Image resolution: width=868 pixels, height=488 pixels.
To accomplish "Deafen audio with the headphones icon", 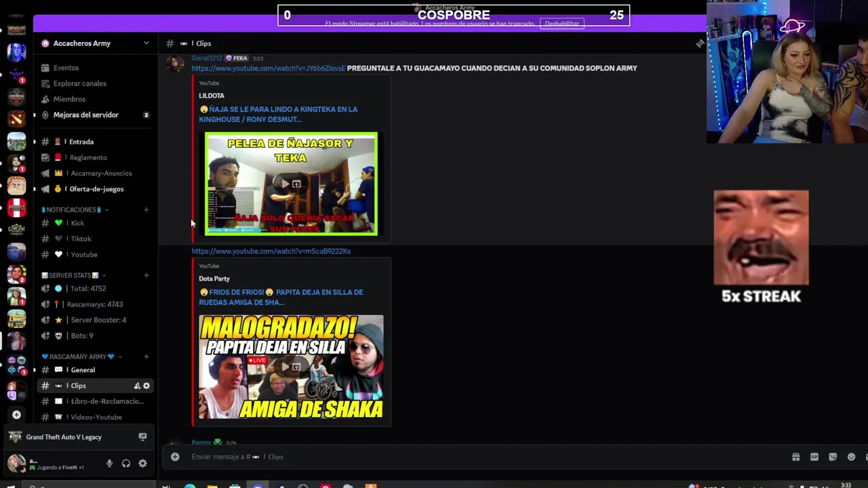I will (125, 464).
